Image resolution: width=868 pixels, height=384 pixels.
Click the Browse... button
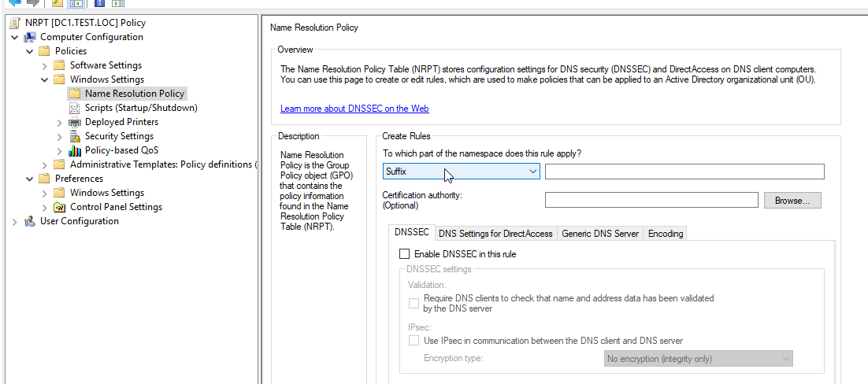pyautogui.click(x=792, y=200)
